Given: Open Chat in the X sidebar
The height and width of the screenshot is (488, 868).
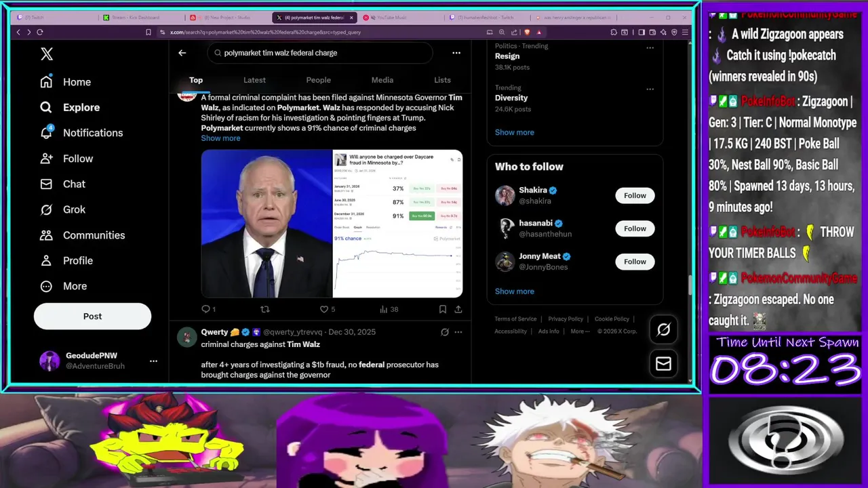Looking at the screenshot, I should pos(62,184).
